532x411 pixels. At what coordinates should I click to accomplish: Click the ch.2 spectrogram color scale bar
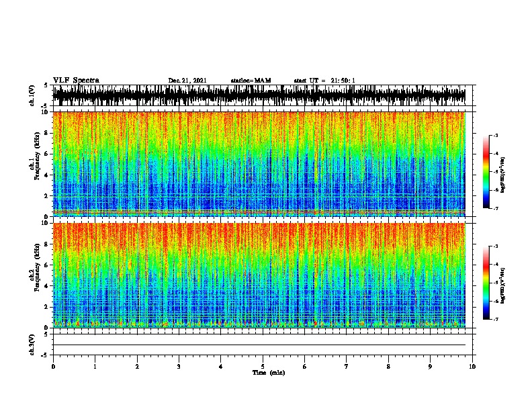(x=486, y=283)
